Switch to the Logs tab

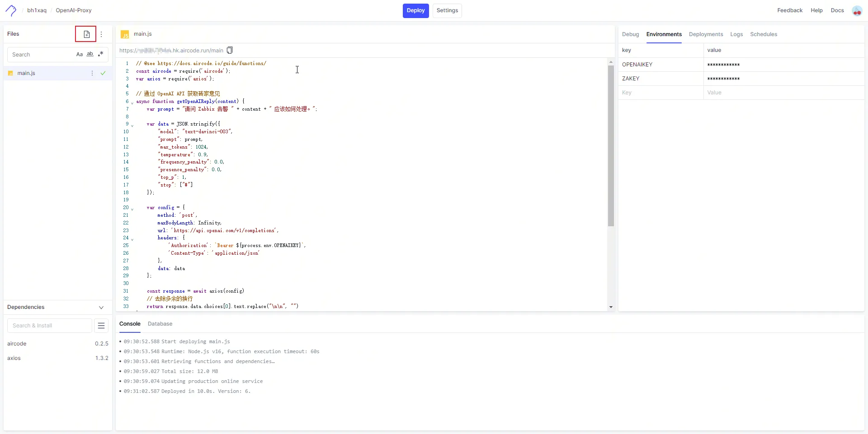click(736, 34)
